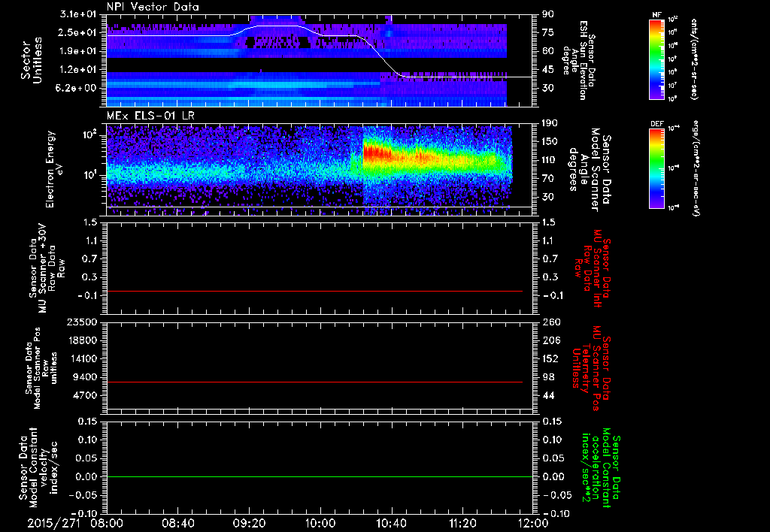The width and height of the screenshot is (770, 532).
Task: Click the red high-flux burst in ELS spectrogram
Action: point(378,153)
